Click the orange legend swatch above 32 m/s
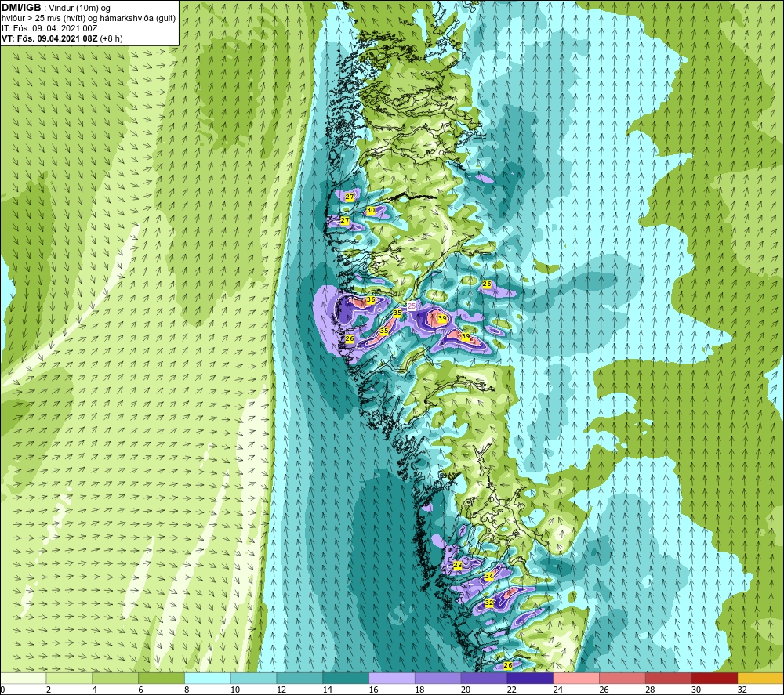The height and width of the screenshot is (695, 784). click(x=760, y=679)
